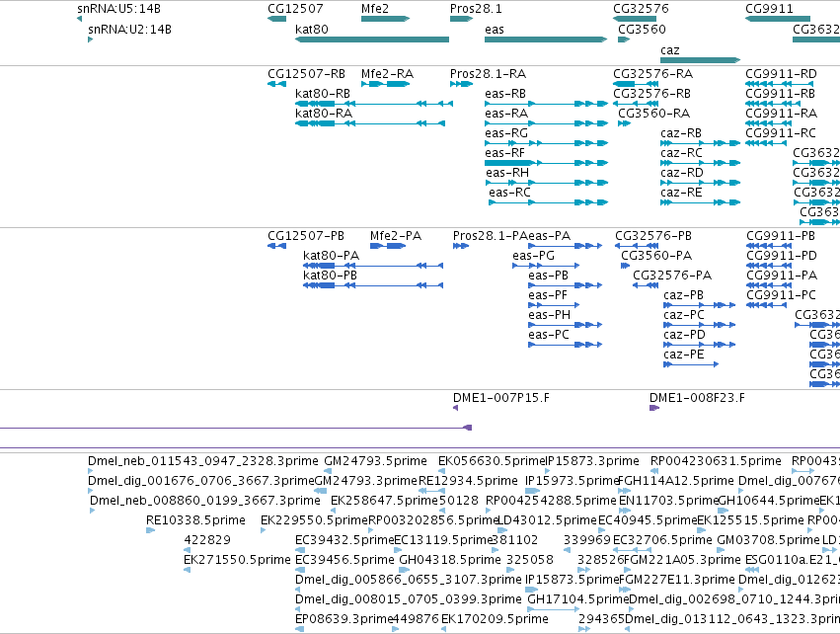Open EST GM24793.5prime
This screenshot has width=840, height=634.
point(375,461)
